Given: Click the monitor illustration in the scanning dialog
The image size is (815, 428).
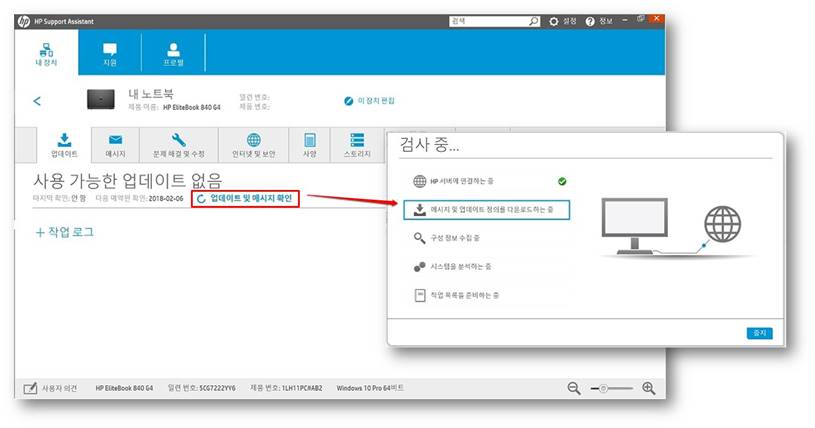Looking at the screenshot, I should (635, 226).
